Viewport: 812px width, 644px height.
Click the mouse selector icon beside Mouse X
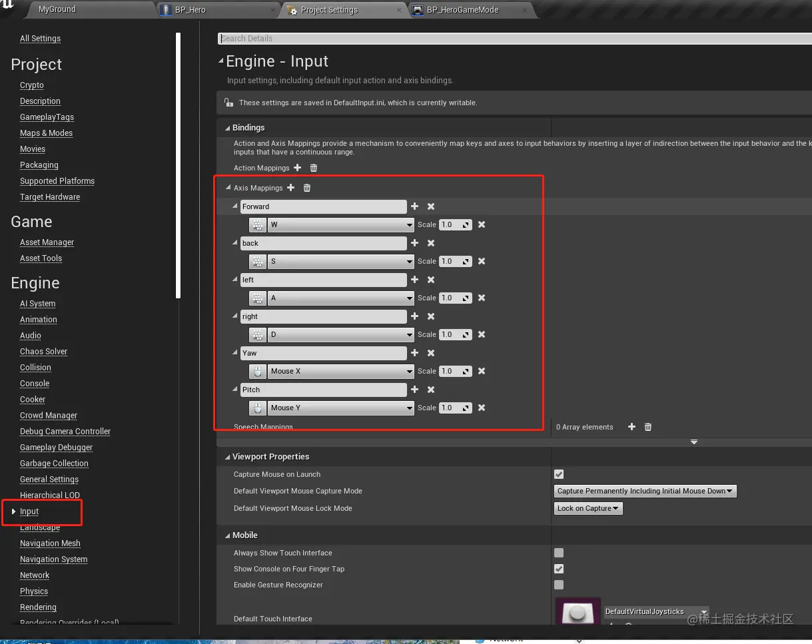click(x=257, y=372)
